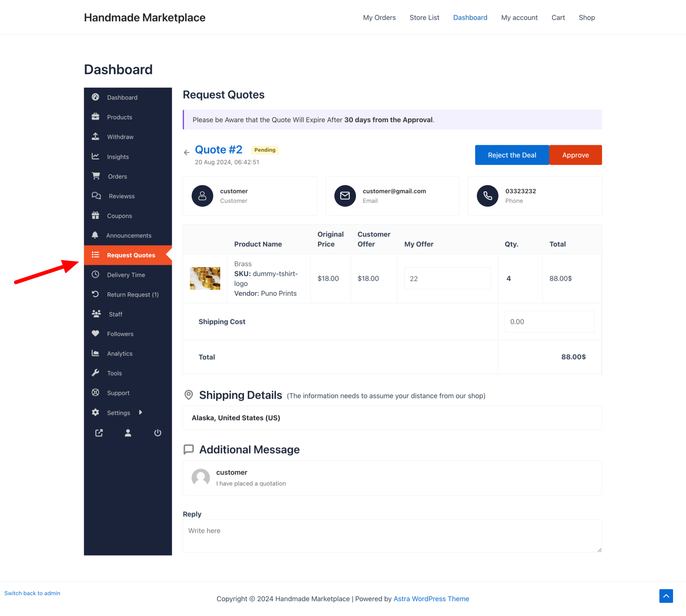
Task: Click the My Orders top menu item
Action: (x=379, y=17)
